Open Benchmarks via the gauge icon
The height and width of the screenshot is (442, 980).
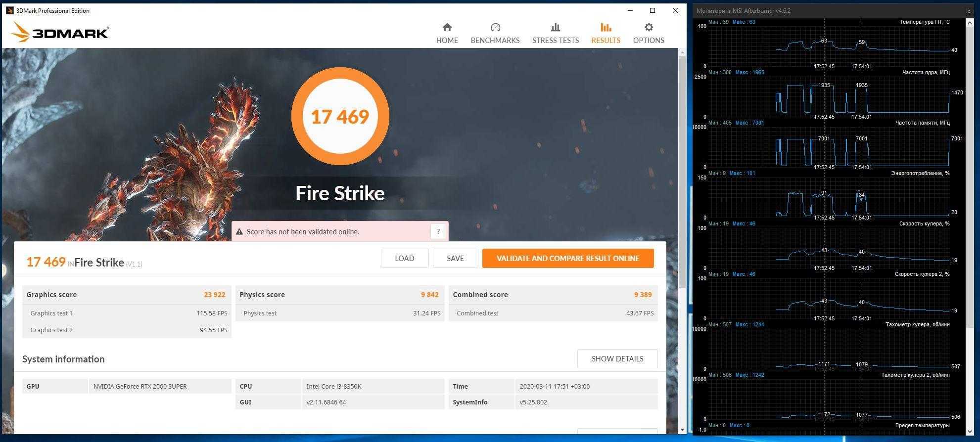(495, 27)
